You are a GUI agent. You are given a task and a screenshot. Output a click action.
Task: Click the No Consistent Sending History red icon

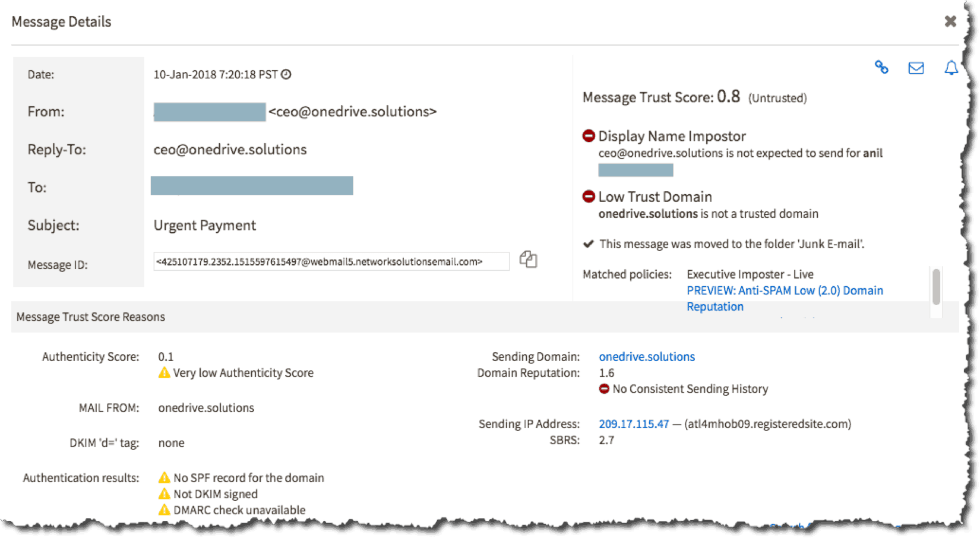(604, 389)
